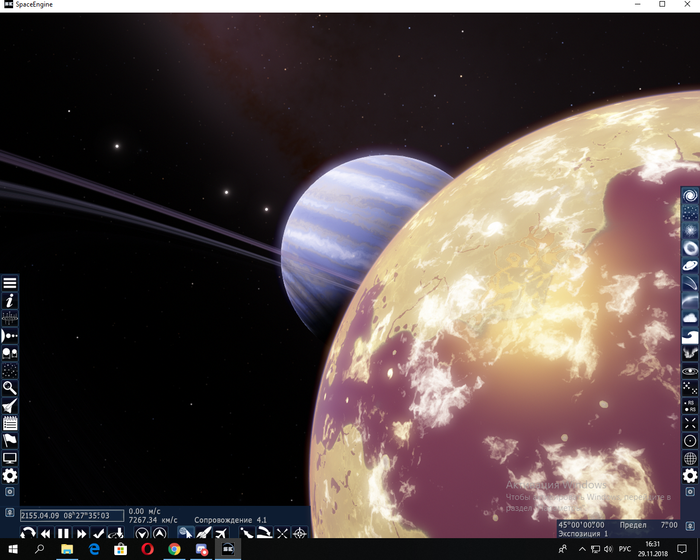Viewport: 700px width, 560px height.
Task: Open settings gear in left toolbar
Action: pyautogui.click(x=10, y=476)
